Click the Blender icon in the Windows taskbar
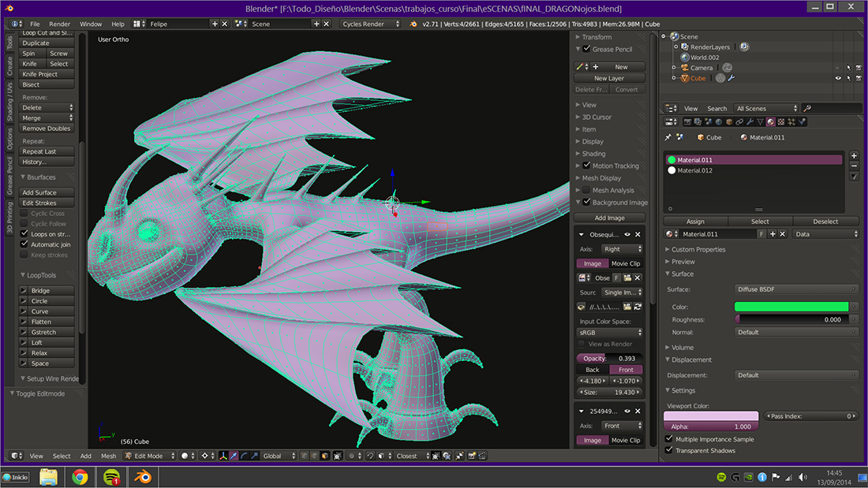The width and height of the screenshot is (868, 488). click(x=143, y=476)
